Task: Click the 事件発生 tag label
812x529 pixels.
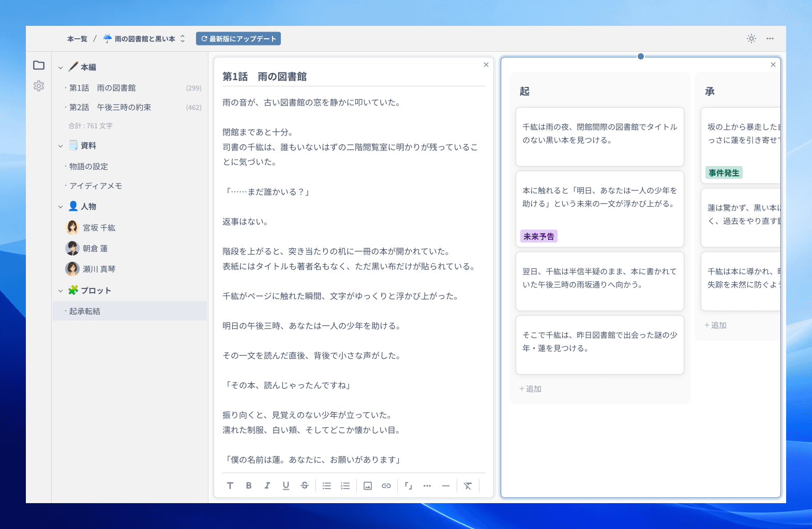Action: tap(724, 173)
